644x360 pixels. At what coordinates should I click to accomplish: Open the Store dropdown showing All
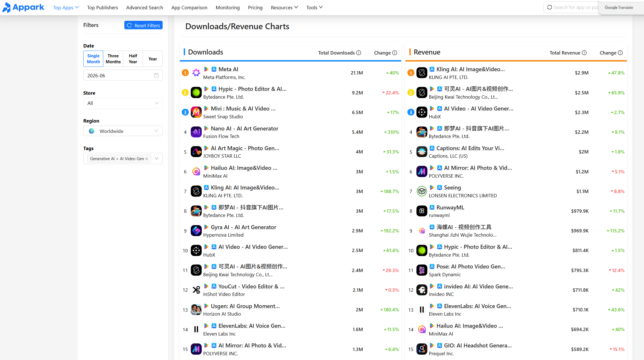123,103
